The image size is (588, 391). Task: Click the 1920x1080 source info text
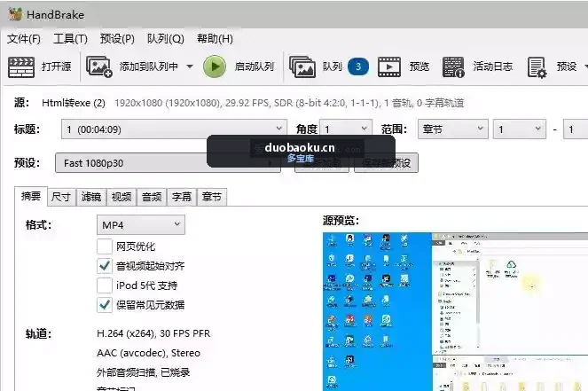pyautogui.click(x=289, y=103)
